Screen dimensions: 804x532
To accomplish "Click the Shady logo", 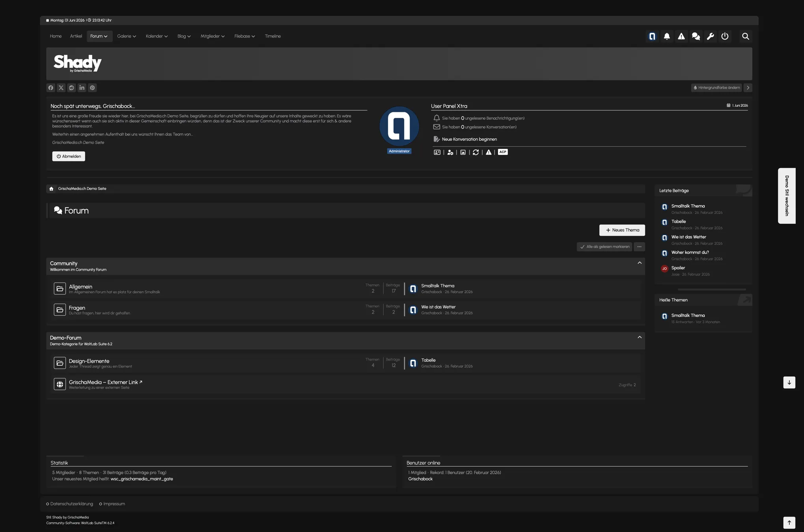I will (x=78, y=63).
